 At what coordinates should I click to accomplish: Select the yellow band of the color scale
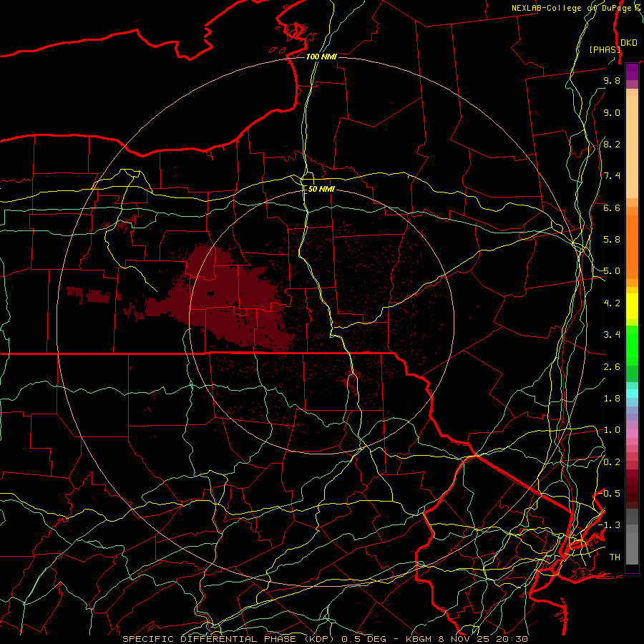coord(632,306)
